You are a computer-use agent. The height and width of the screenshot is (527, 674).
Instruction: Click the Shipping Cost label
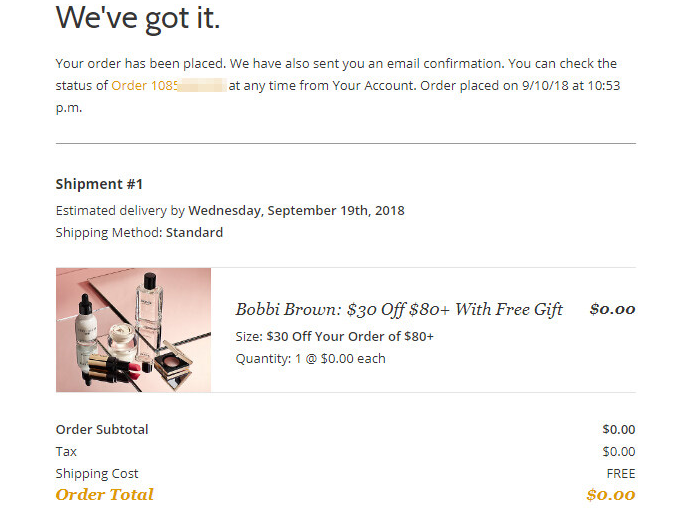pyautogui.click(x=97, y=474)
